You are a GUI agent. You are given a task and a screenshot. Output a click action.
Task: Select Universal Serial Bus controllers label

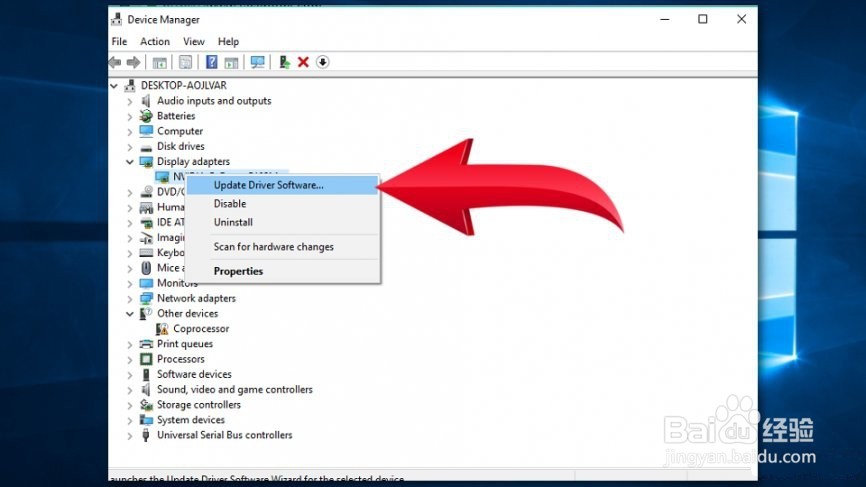pyautogui.click(x=224, y=435)
